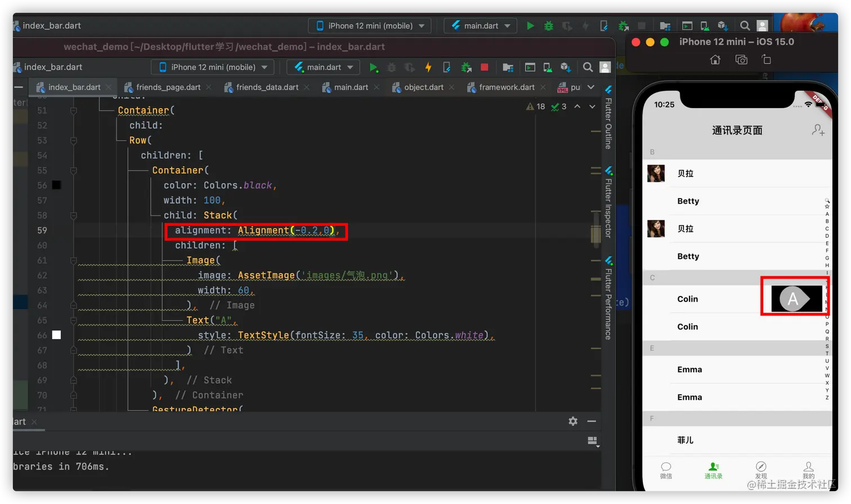Show hidden editor tabs via the overflow chevron

click(x=591, y=87)
